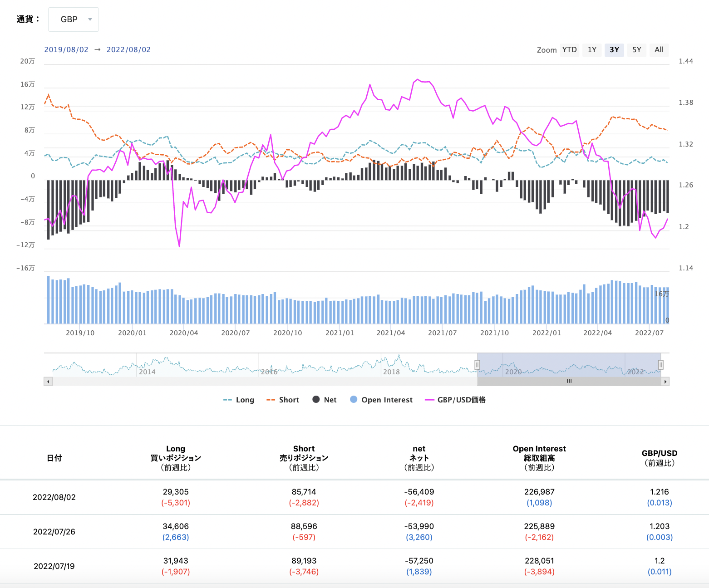Viewport: 709px width, 588px height.
Task: Click Open Interest value 228,051
Action: pos(539,561)
